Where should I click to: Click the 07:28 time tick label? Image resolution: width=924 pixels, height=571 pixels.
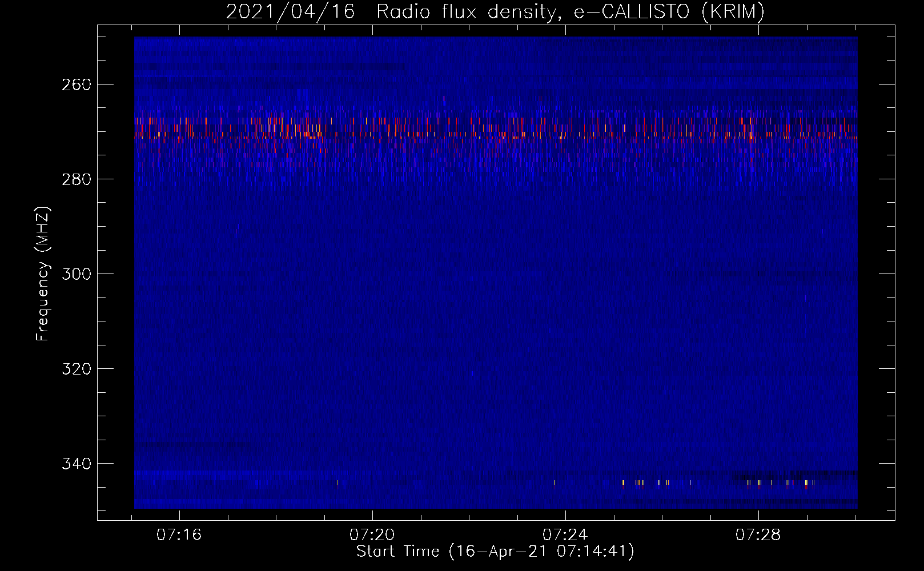point(758,535)
